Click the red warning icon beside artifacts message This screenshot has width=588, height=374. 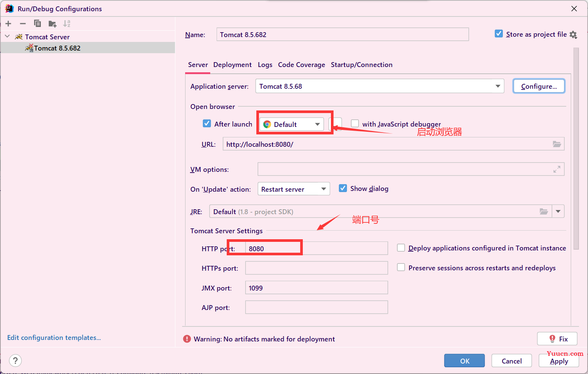(x=187, y=339)
